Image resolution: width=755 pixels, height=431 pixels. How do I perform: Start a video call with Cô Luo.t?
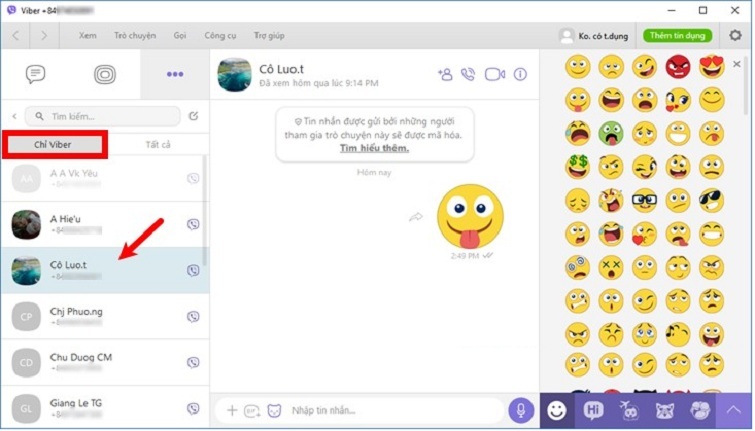coord(494,74)
